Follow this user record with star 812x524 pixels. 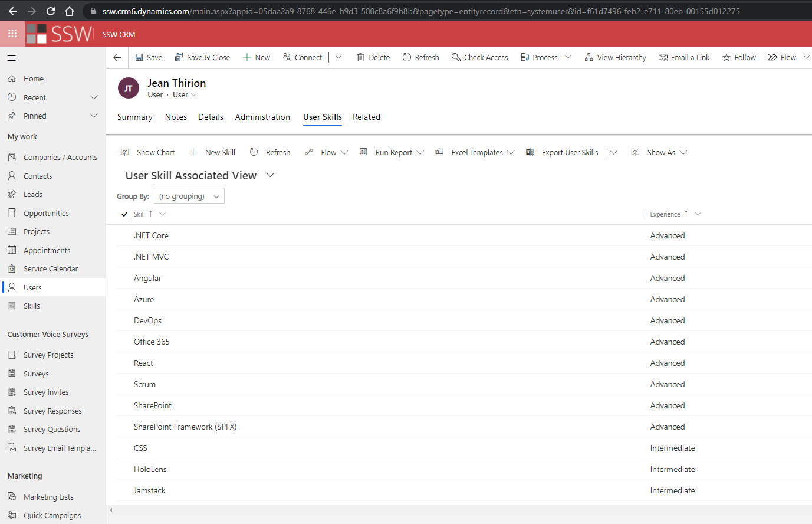(x=726, y=57)
